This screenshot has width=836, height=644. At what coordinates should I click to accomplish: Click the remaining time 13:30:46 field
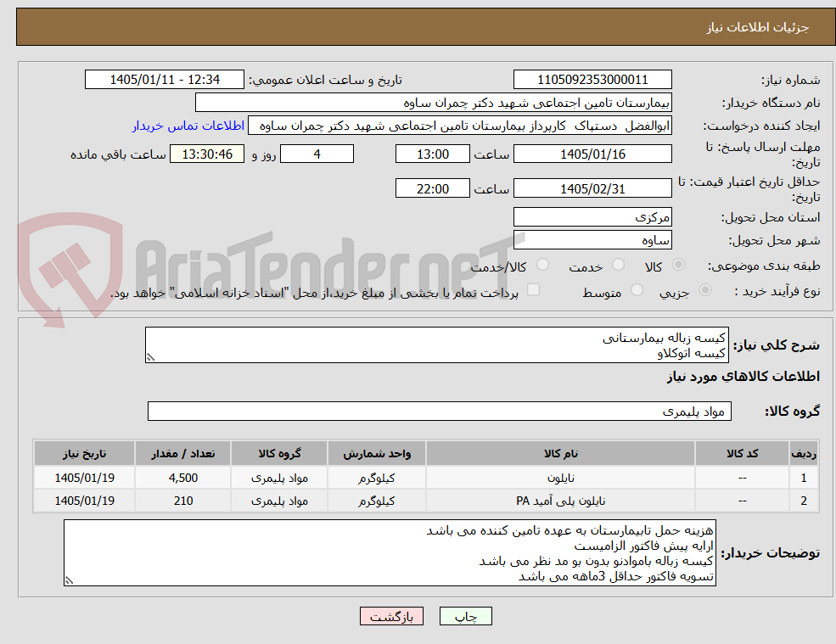click(207, 154)
